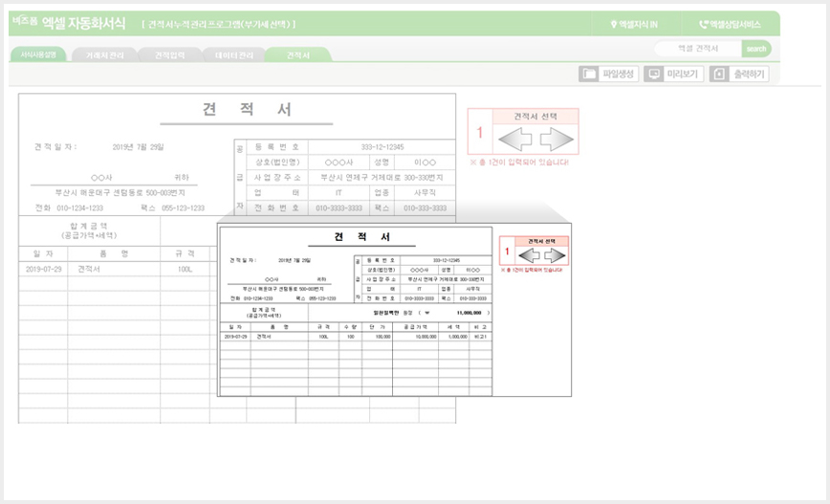830x504 pixels.
Task: Click the phone icon beside 엑셀상담서비스
Action: coord(704,24)
